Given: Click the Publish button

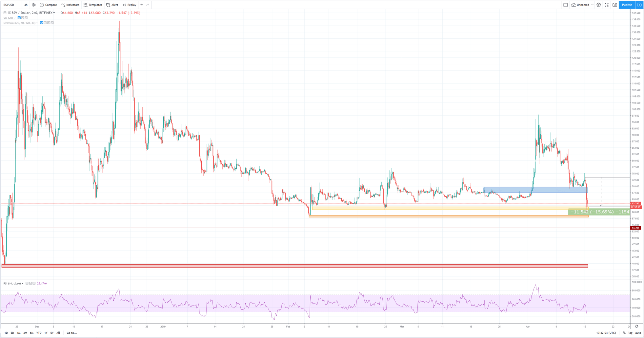Looking at the screenshot, I should [x=627, y=5].
